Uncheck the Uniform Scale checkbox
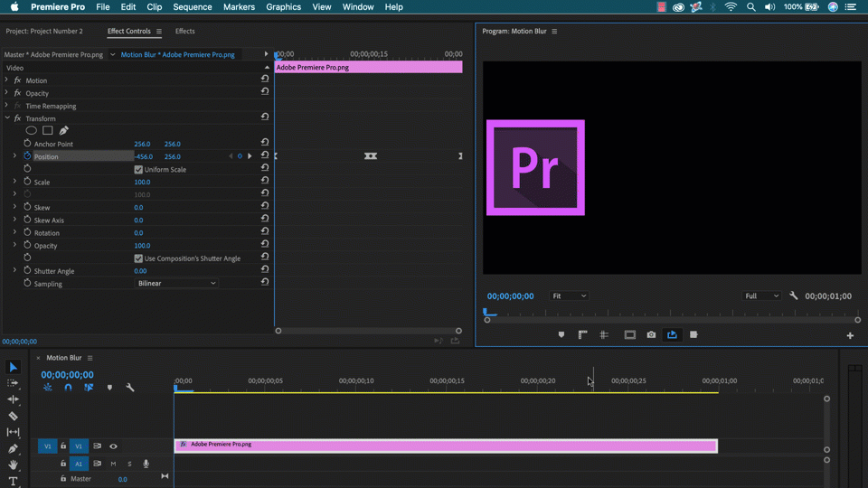The height and width of the screenshot is (488, 868). [x=138, y=170]
